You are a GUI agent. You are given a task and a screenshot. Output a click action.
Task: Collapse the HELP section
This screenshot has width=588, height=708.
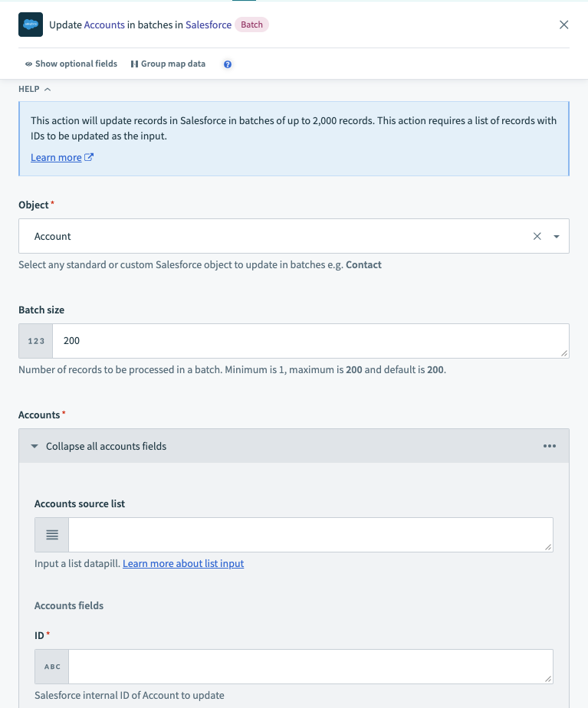[x=34, y=90]
